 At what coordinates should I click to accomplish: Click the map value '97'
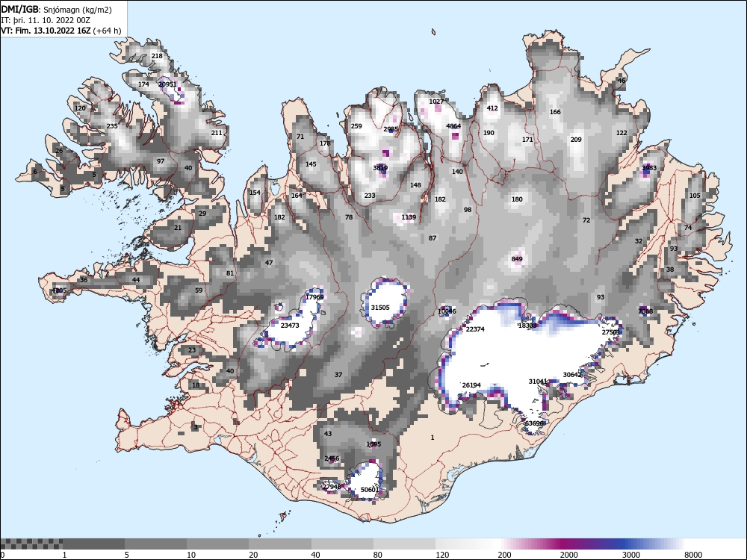click(161, 161)
